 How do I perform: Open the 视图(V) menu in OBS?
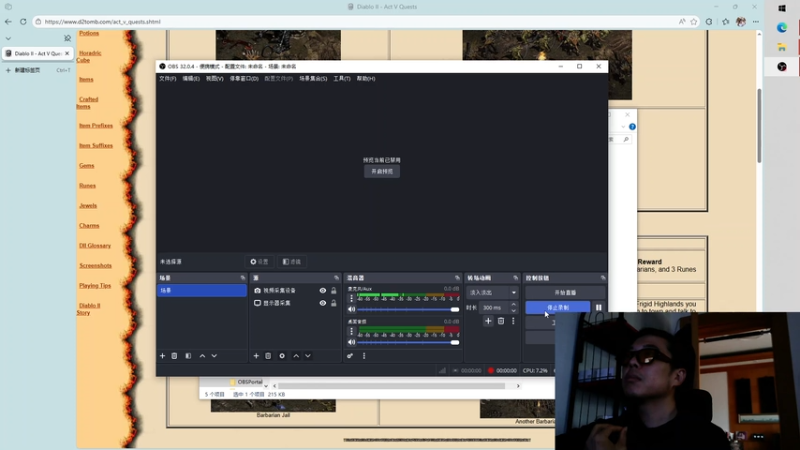tap(214, 79)
